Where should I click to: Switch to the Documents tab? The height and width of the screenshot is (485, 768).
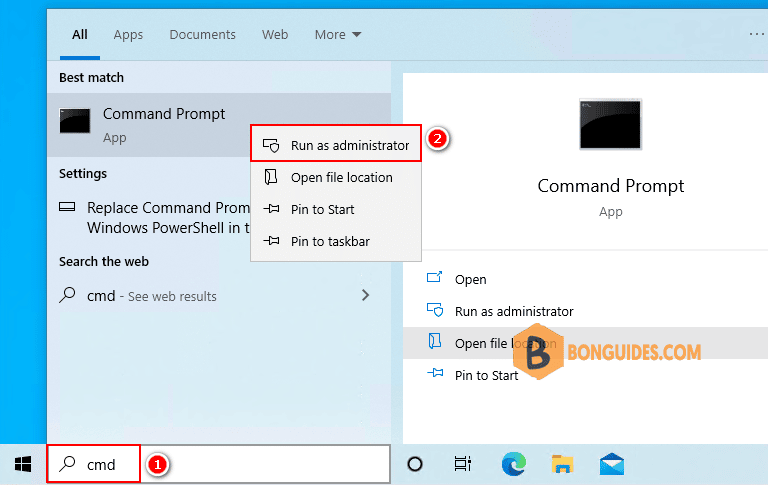tap(202, 34)
